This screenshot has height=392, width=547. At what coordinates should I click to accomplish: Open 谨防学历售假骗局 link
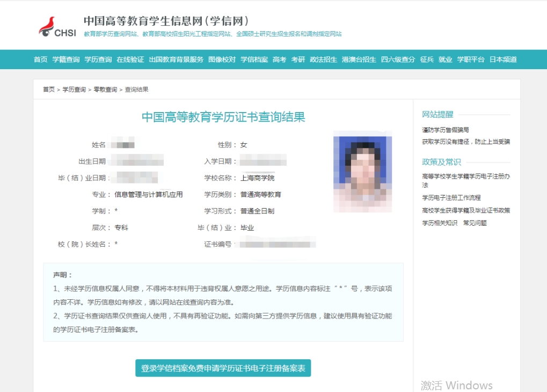pyautogui.click(x=446, y=130)
